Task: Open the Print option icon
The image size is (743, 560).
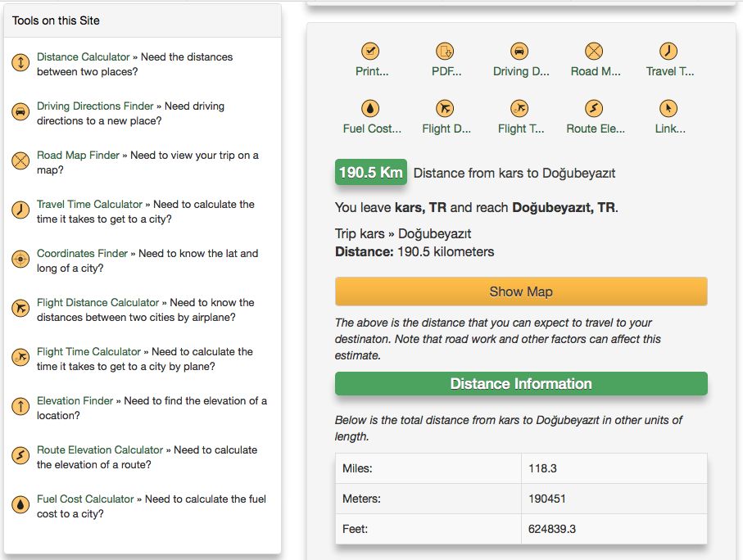Action: point(370,50)
